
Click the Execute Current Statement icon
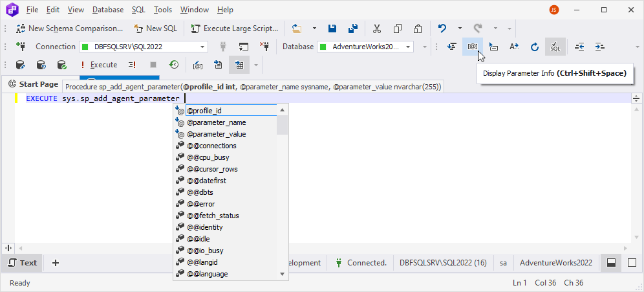click(x=133, y=65)
